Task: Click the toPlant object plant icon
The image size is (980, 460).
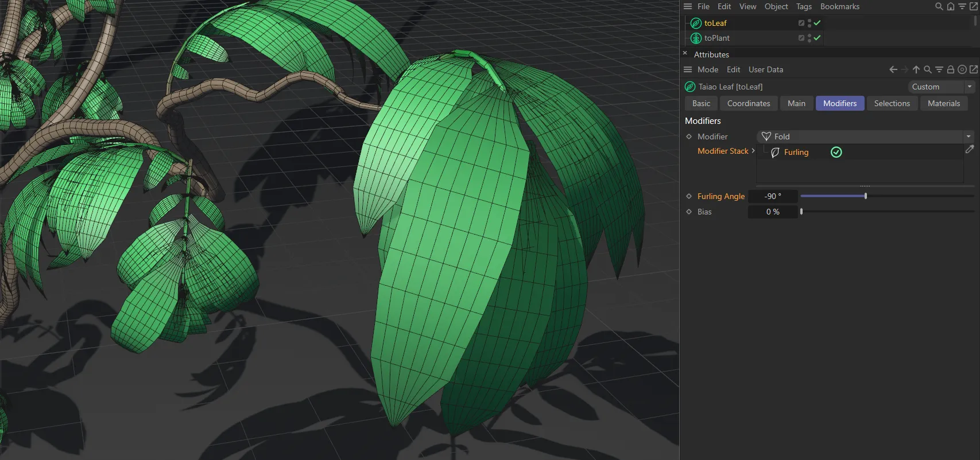Action: [x=696, y=38]
